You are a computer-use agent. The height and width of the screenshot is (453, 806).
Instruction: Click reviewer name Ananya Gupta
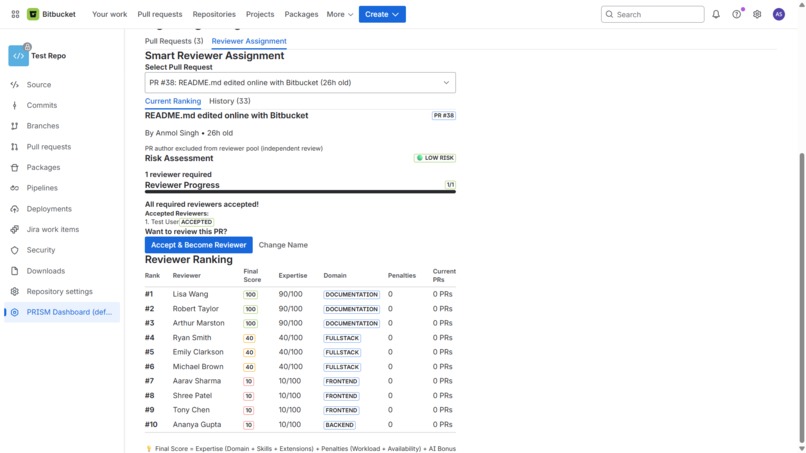[x=197, y=425]
